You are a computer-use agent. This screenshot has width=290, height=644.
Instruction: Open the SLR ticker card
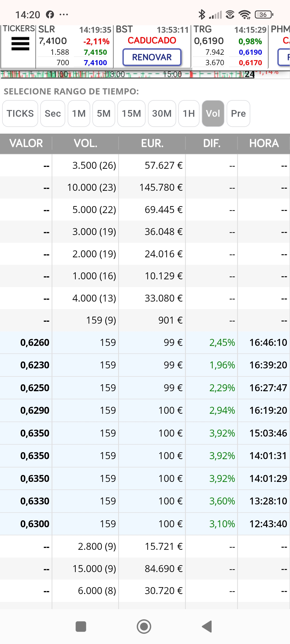click(x=74, y=46)
